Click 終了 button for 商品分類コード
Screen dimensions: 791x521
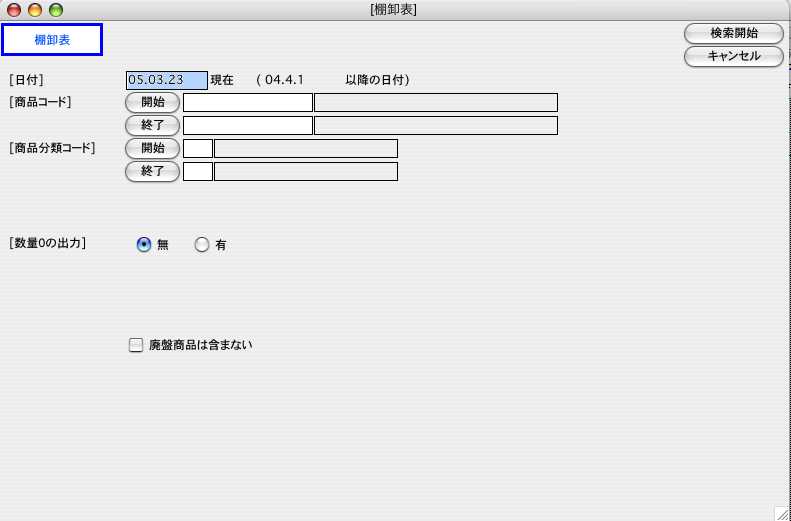click(152, 171)
